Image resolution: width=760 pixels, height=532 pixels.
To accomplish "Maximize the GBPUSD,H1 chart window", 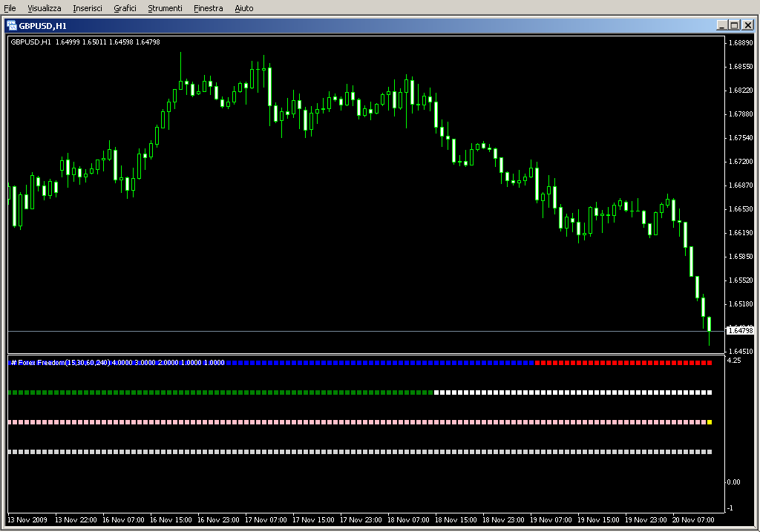I will point(734,24).
